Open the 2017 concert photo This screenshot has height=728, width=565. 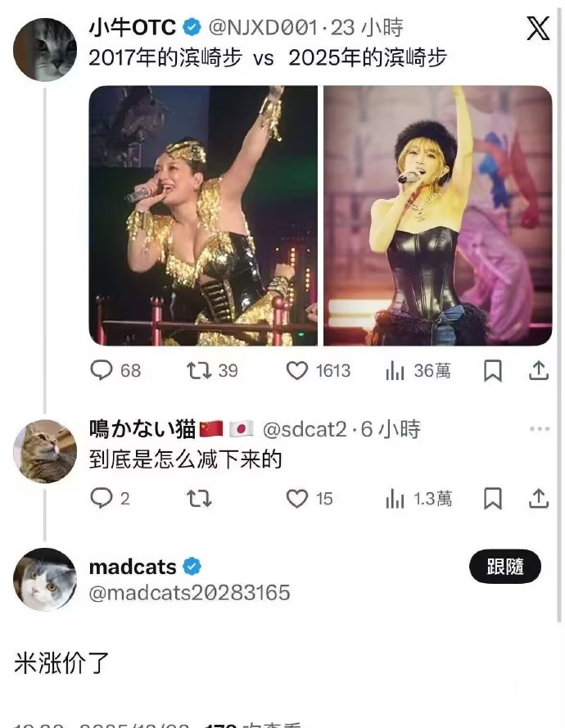coord(203,215)
